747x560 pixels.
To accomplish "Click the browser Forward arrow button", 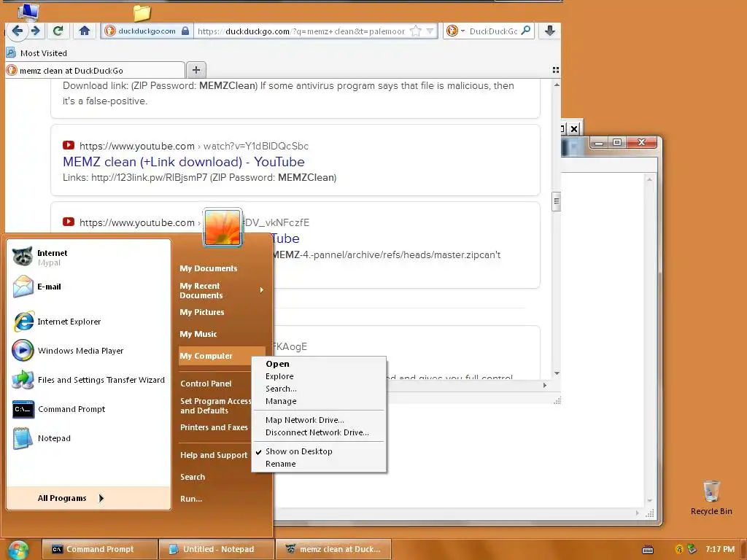I will 36,31.
